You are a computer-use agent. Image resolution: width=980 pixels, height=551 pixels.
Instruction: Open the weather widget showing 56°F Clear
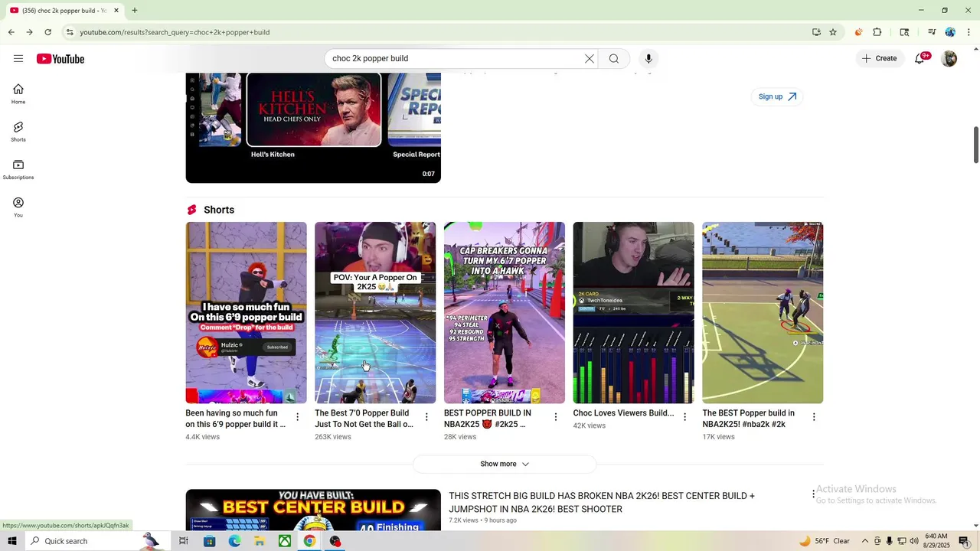click(825, 541)
